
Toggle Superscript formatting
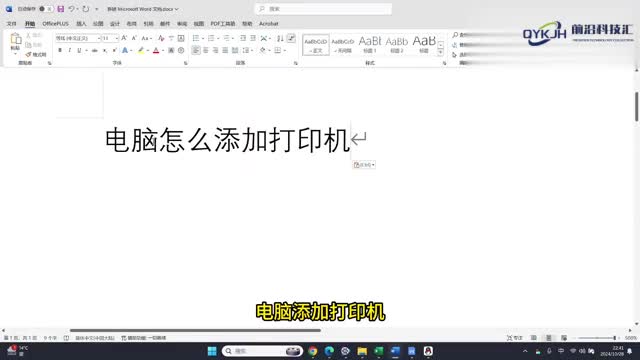point(115,50)
